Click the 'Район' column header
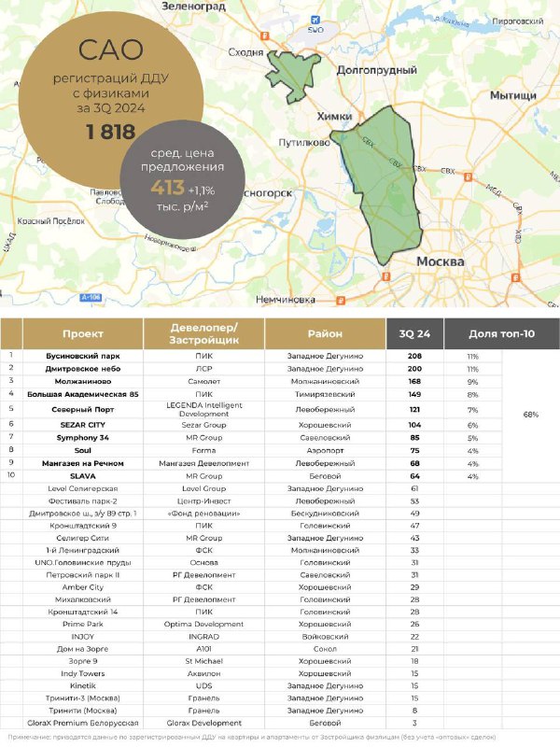This screenshot has height=747, width=560. 325,333
